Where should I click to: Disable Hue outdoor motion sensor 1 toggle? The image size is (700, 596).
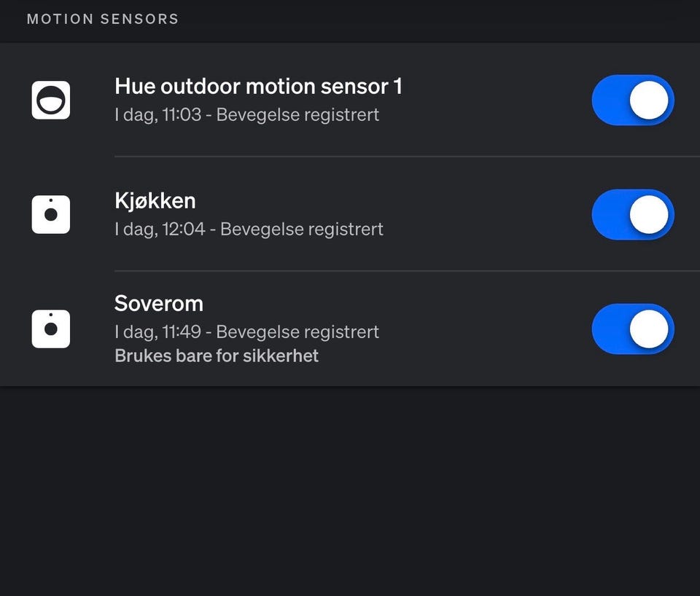632,100
